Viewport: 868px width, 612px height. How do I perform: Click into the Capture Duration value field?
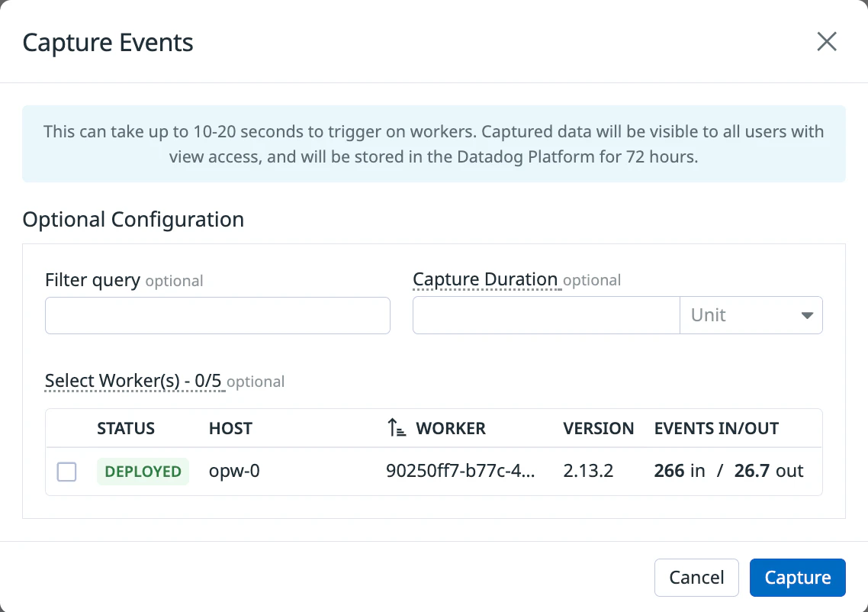coord(545,315)
